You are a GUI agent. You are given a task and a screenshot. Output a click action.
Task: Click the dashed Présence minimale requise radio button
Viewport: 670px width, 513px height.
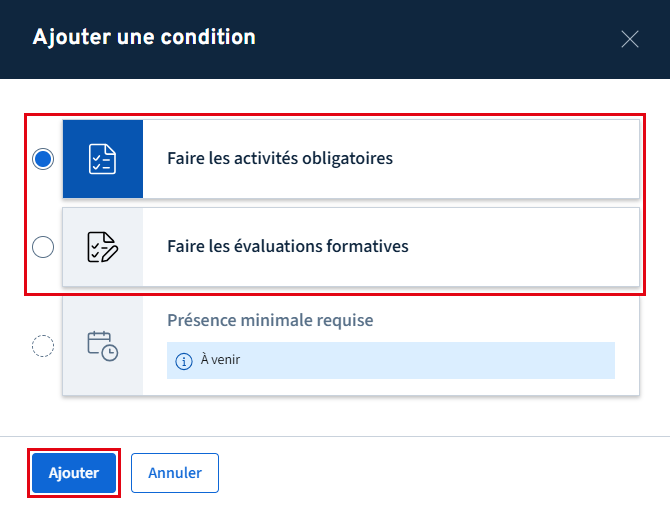(x=43, y=346)
